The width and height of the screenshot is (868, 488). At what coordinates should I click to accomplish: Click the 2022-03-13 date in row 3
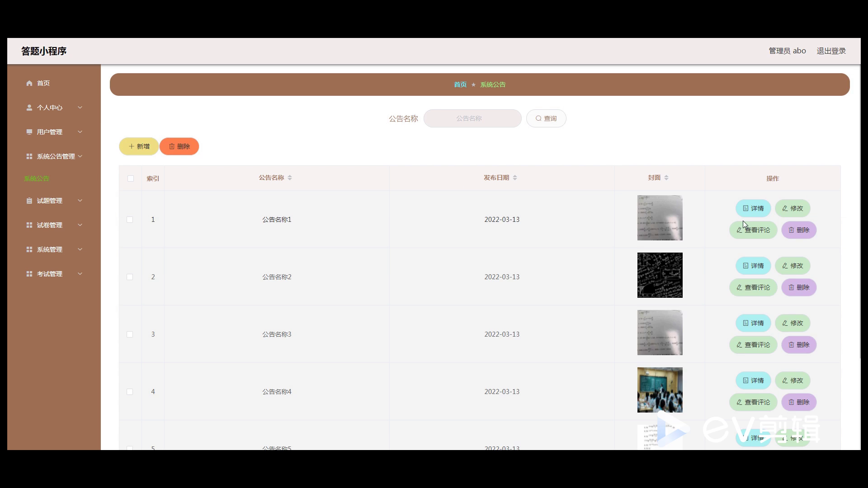pos(502,334)
